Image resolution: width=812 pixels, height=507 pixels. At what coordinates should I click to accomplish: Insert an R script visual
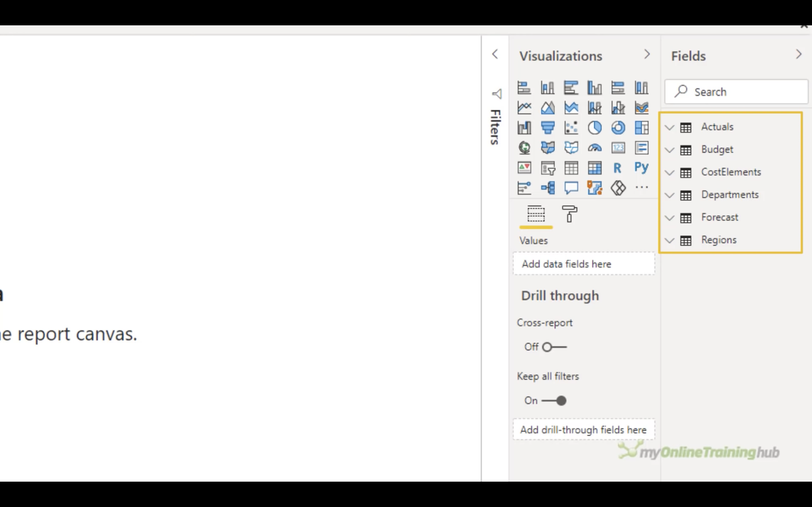pos(617,168)
